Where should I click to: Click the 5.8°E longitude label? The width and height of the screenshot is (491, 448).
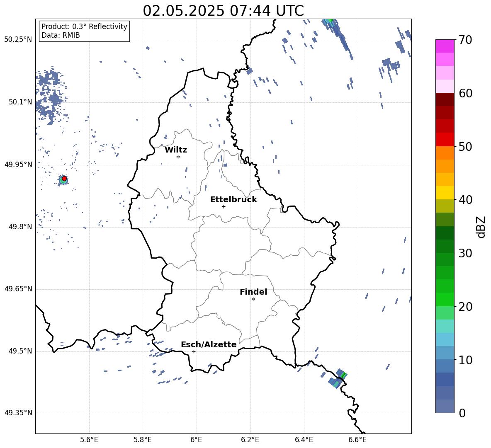143,440
